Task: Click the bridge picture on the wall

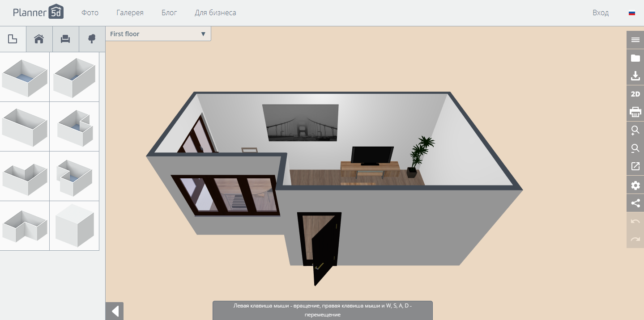Action: (300, 123)
